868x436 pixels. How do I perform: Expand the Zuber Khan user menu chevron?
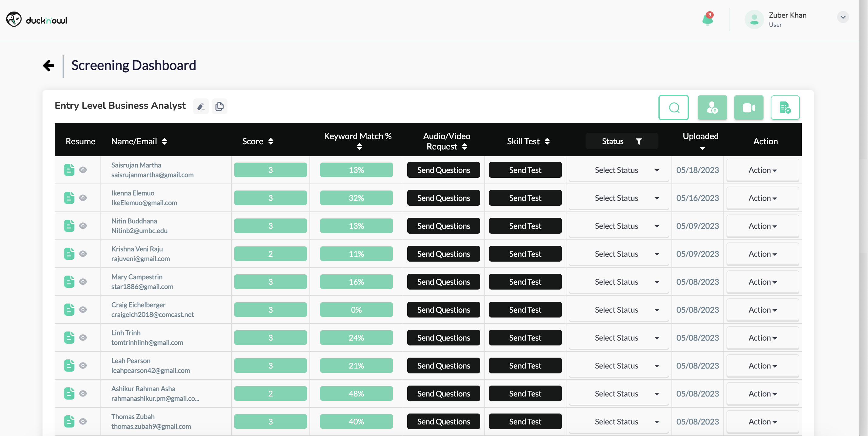842,17
